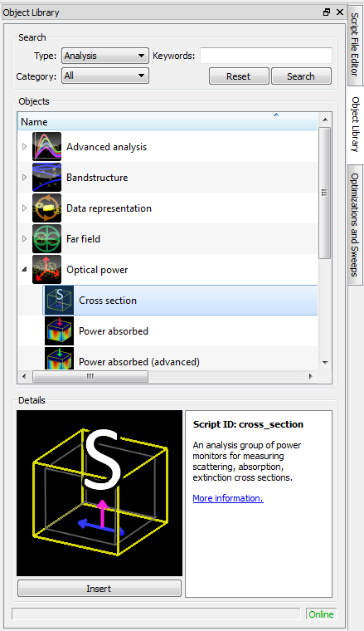The height and width of the screenshot is (631, 364).
Task: Click the Far field icon
Action: click(x=46, y=238)
